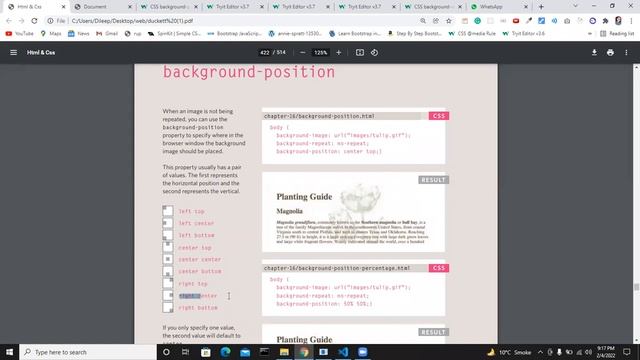The width and height of the screenshot is (640, 360).
Task: Open Task View on the taskbar
Action: 185,352
